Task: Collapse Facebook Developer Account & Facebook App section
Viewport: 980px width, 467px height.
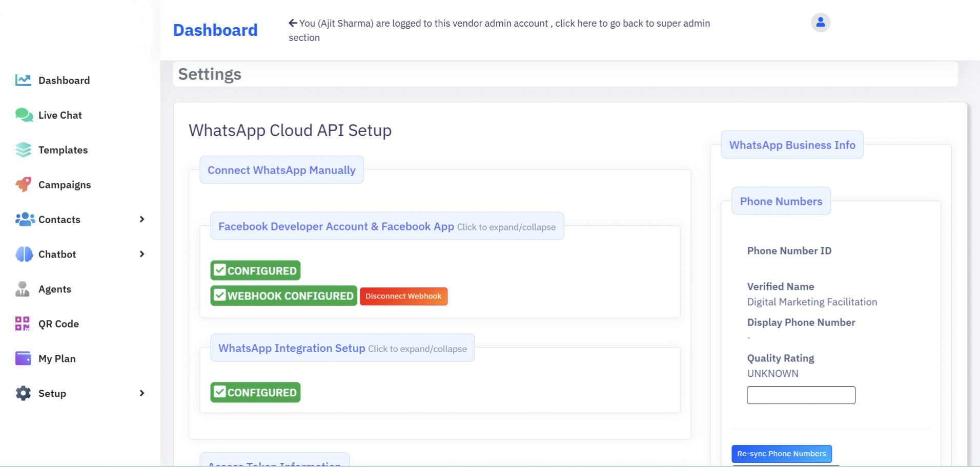Action: tap(386, 226)
